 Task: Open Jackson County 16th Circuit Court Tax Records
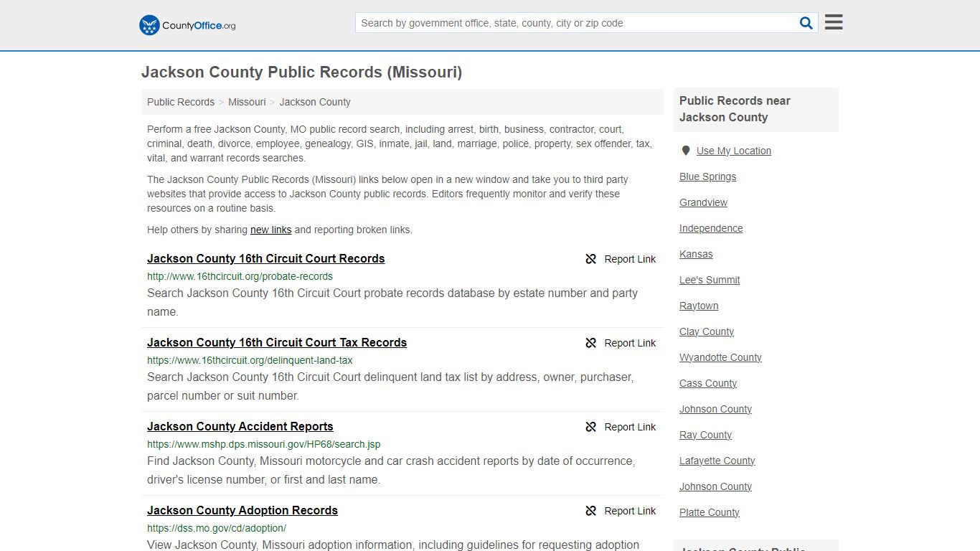tap(277, 343)
